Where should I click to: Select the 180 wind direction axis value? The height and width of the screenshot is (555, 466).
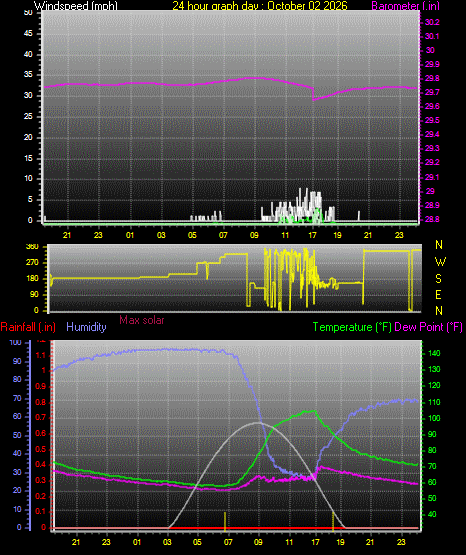[32, 279]
